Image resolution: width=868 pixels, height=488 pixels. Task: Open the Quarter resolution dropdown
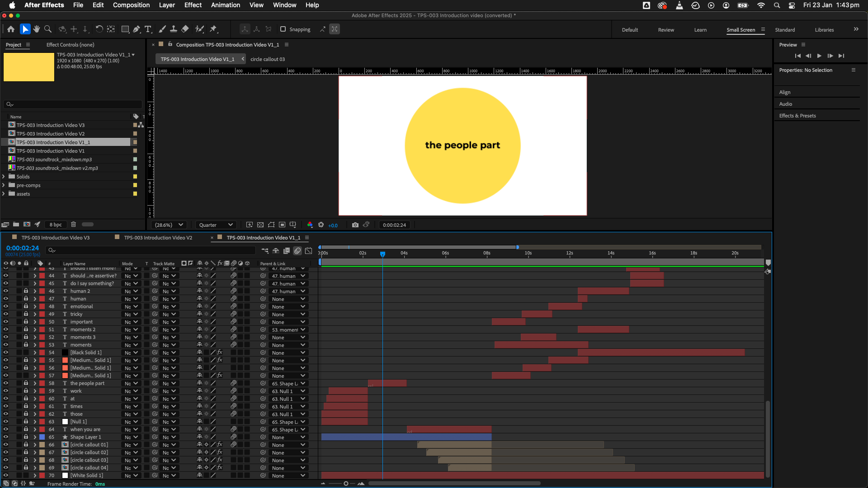pyautogui.click(x=216, y=225)
